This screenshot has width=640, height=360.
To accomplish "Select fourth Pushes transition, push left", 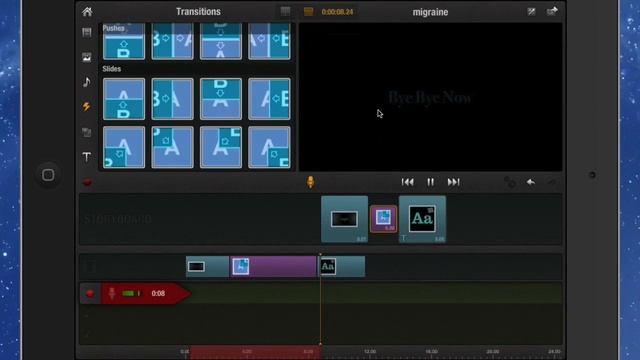I will pyautogui.click(x=269, y=41).
